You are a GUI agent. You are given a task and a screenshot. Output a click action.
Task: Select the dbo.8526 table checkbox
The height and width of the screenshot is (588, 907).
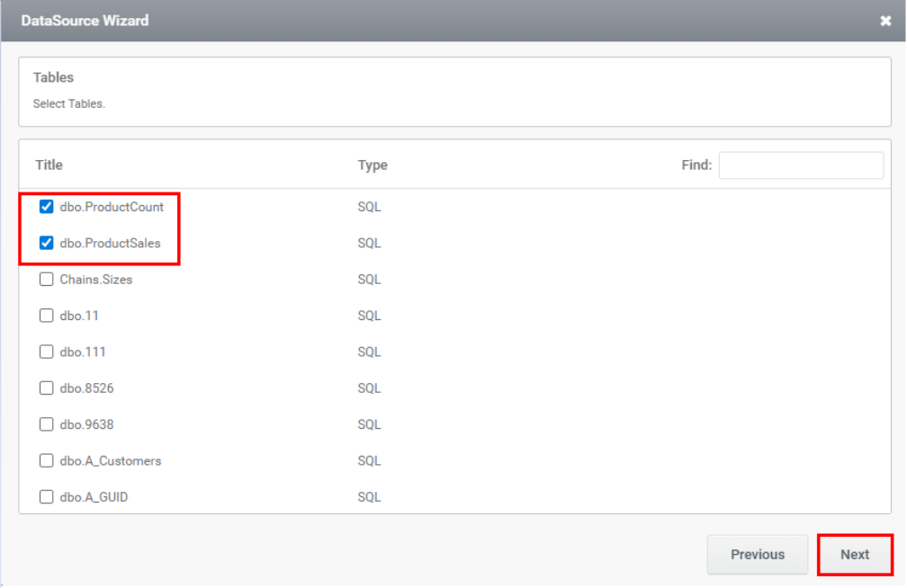[47, 388]
